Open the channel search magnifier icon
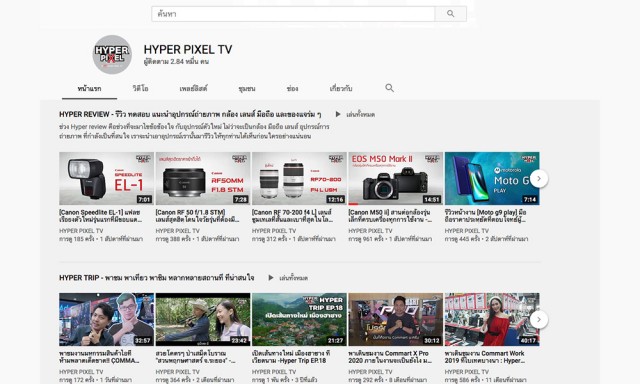Screen dimensions: 640x384 click(x=389, y=88)
